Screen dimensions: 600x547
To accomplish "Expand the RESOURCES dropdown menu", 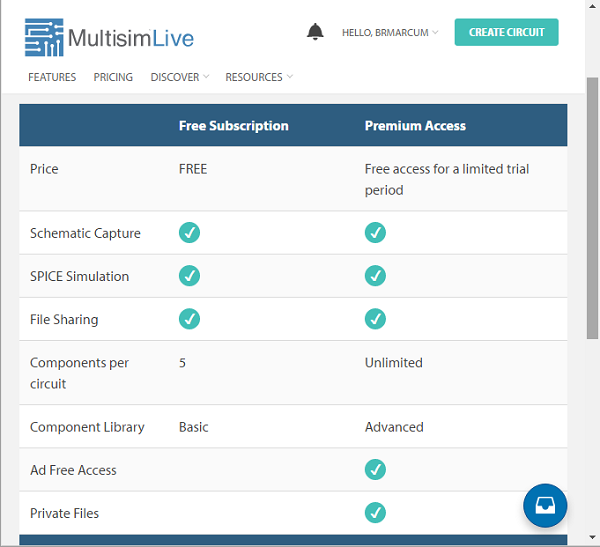I will coord(259,77).
